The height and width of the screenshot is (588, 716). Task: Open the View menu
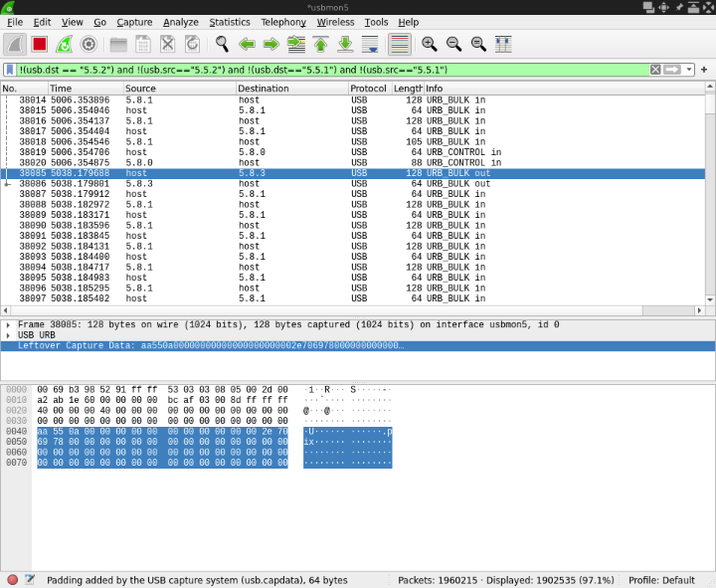pyautogui.click(x=73, y=23)
